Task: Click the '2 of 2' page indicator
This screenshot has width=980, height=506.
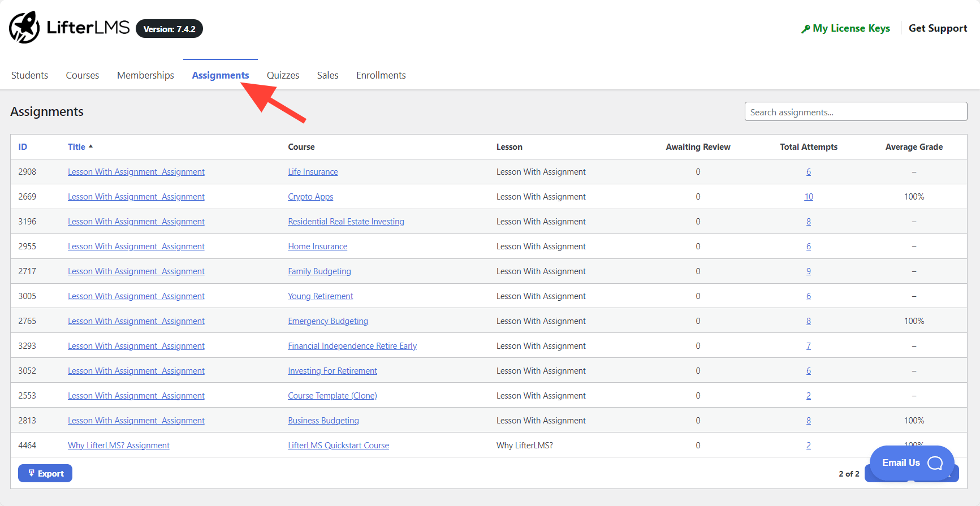Action: click(849, 474)
